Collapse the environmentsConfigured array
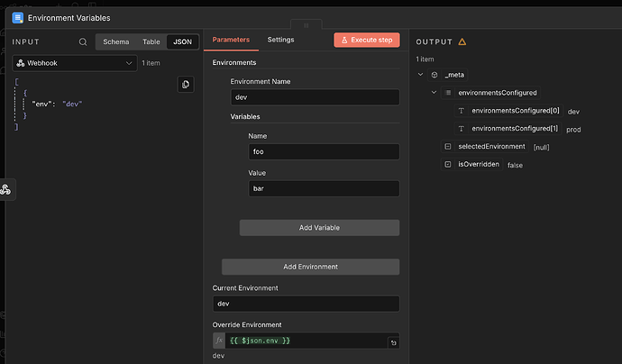This screenshot has height=364, width=622. [x=434, y=93]
